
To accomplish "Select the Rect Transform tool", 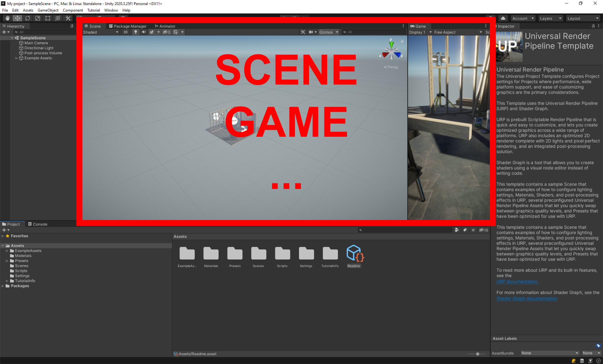I will pyautogui.click(x=48, y=18).
